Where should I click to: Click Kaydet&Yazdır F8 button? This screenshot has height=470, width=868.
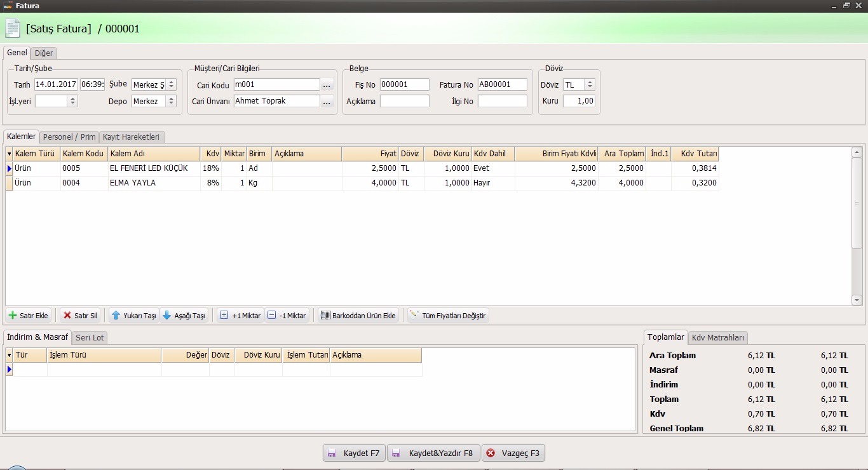433,453
